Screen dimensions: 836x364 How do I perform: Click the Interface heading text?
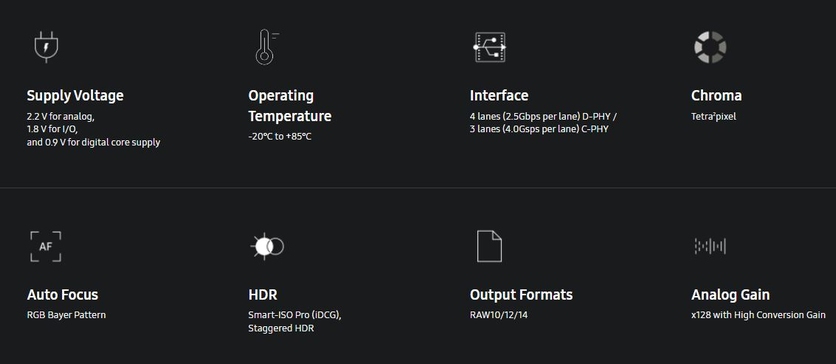click(499, 95)
